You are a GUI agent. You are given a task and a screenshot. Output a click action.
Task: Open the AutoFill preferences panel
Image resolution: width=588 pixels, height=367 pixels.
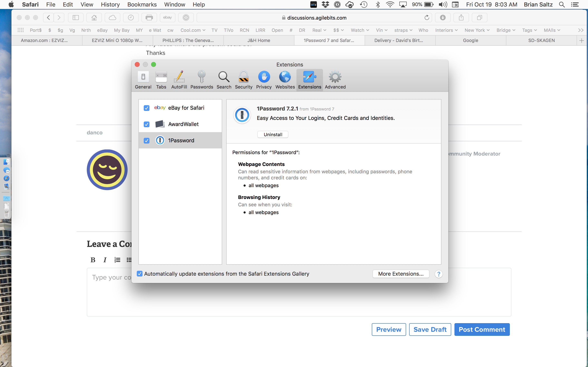point(178,79)
